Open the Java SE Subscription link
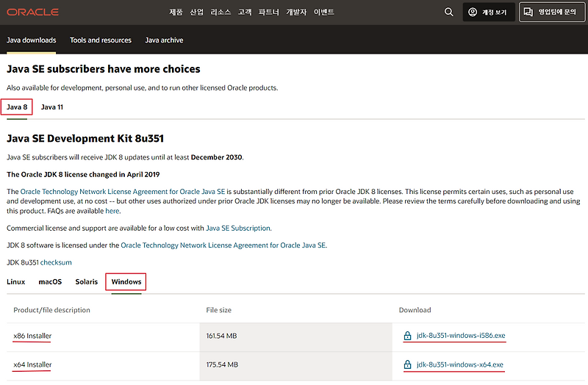Screen dimensions: 588x385 237,229
